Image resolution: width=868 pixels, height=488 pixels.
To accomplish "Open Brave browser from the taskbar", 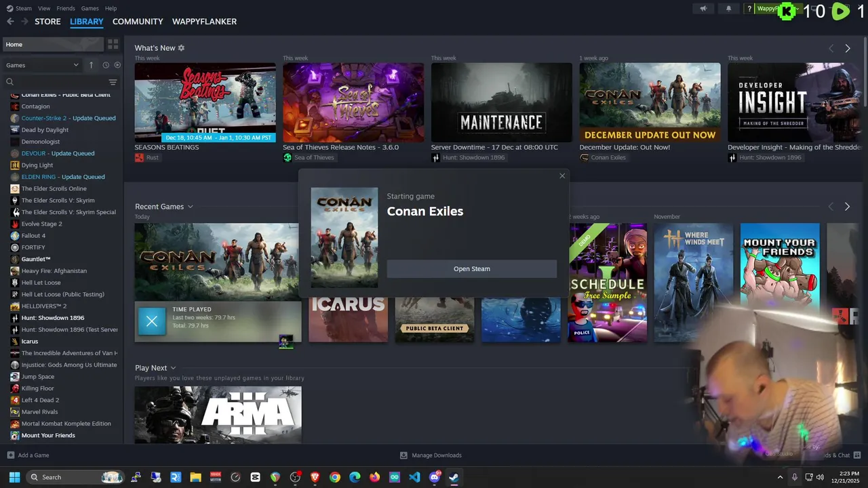I will coord(315,477).
